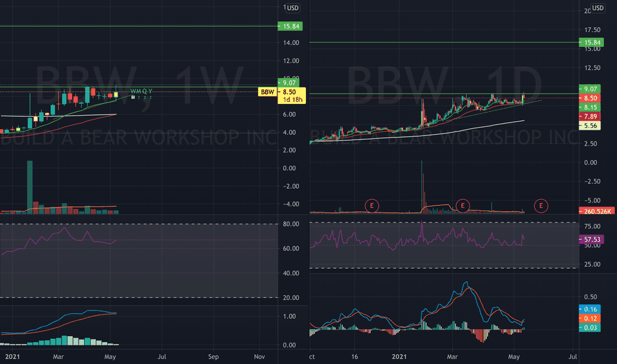This screenshot has height=364, width=617.
Task: Open USD currency selector on weekly chart
Action: (x=293, y=8)
